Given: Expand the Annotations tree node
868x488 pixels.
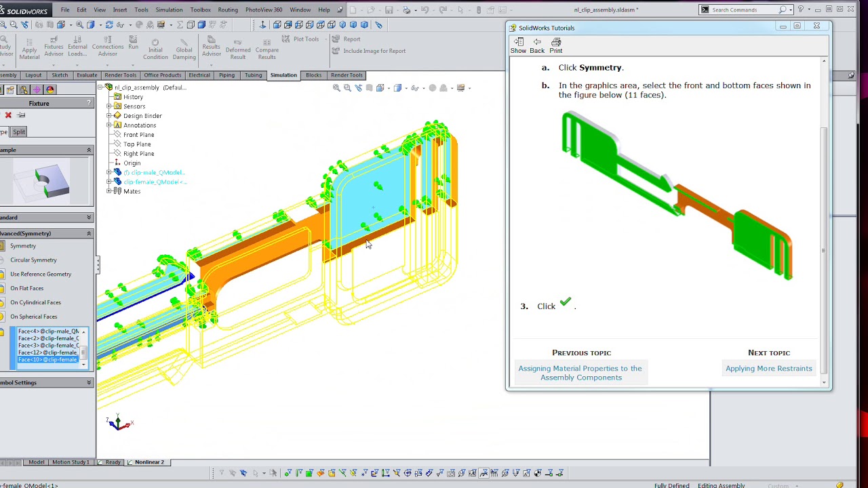Looking at the screenshot, I should point(109,125).
